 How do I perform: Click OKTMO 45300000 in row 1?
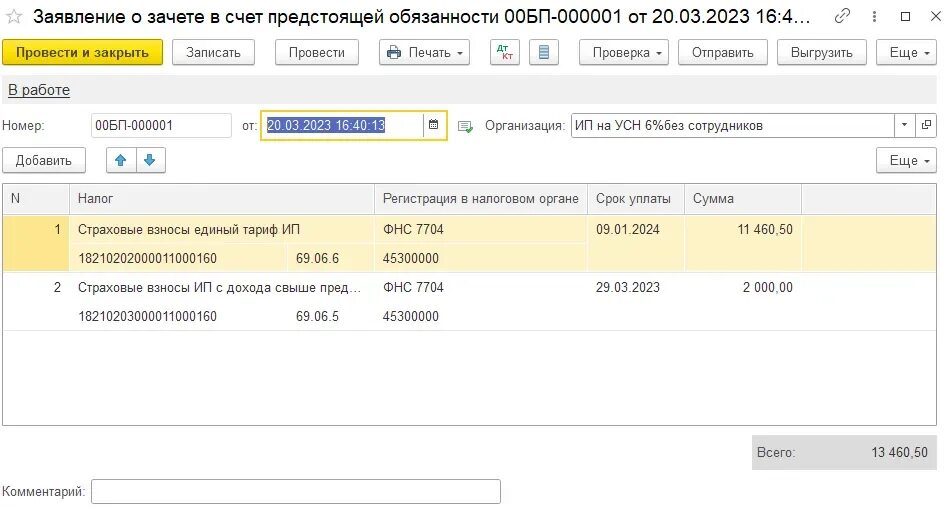[x=411, y=259]
